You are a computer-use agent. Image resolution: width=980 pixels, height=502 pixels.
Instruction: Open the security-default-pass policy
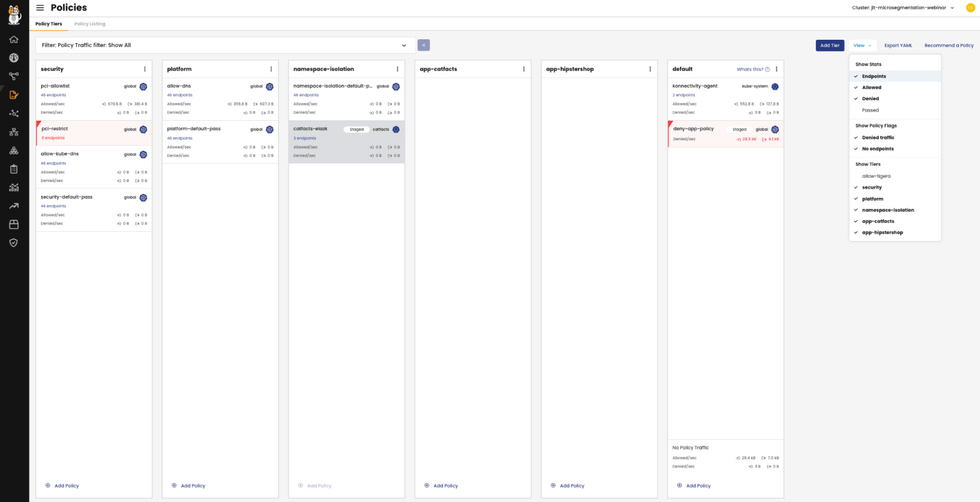[x=67, y=197]
